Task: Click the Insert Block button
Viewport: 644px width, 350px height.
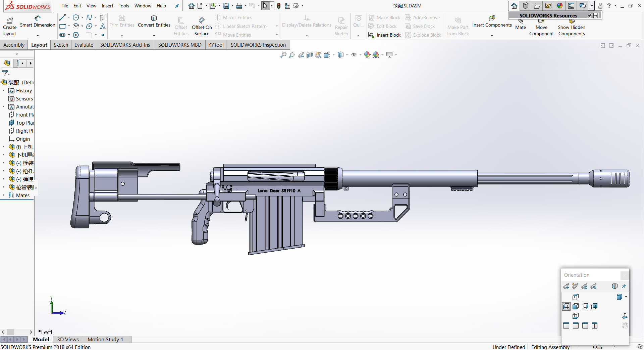Action: point(384,35)
